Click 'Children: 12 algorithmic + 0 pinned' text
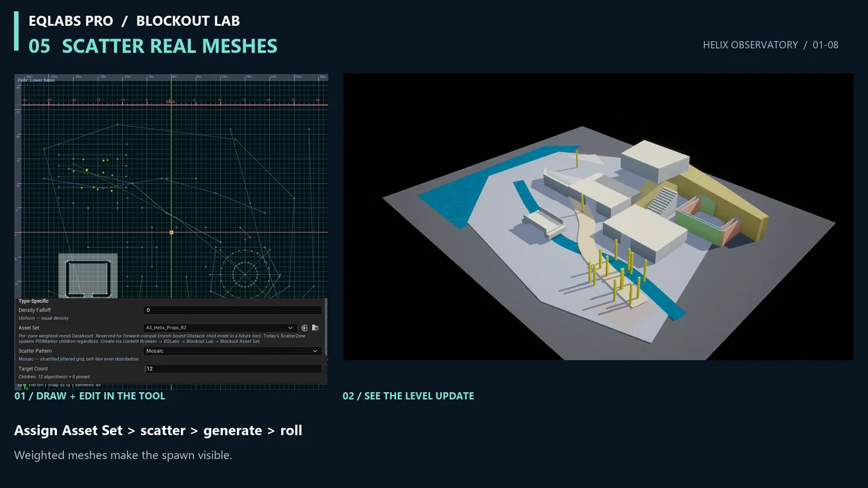This screenshot has height=488, width=868. tap(54, 377)
